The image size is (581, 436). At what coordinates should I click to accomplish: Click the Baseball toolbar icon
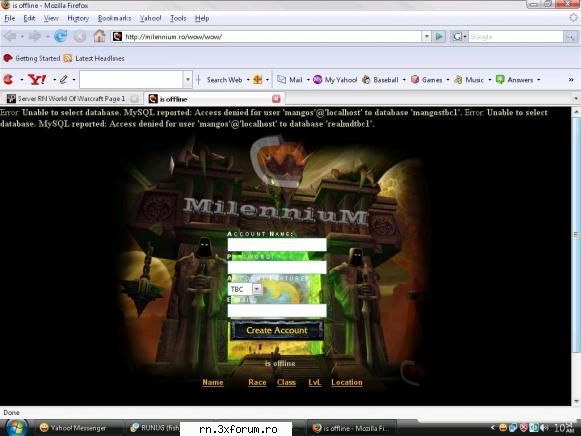click(x=366, y=79)
